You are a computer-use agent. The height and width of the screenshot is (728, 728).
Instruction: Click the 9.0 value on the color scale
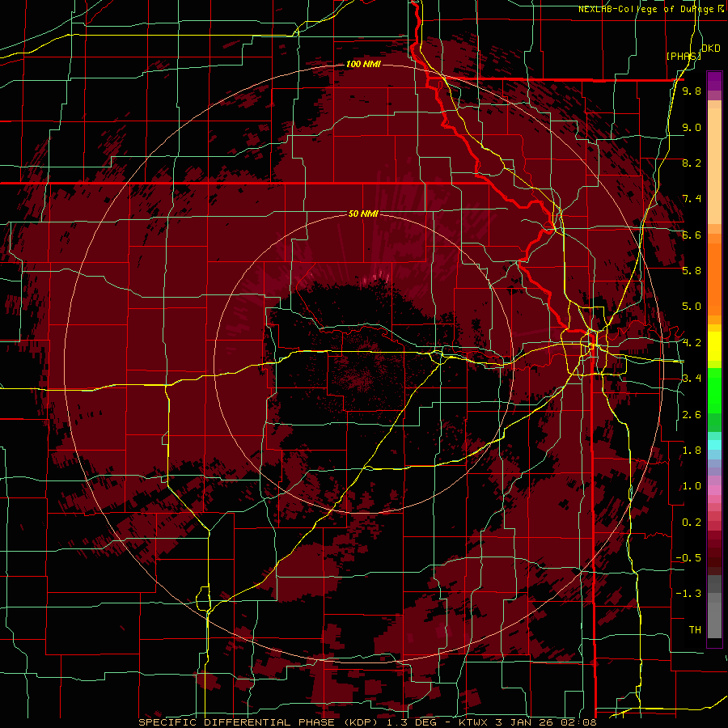(692, 128)
